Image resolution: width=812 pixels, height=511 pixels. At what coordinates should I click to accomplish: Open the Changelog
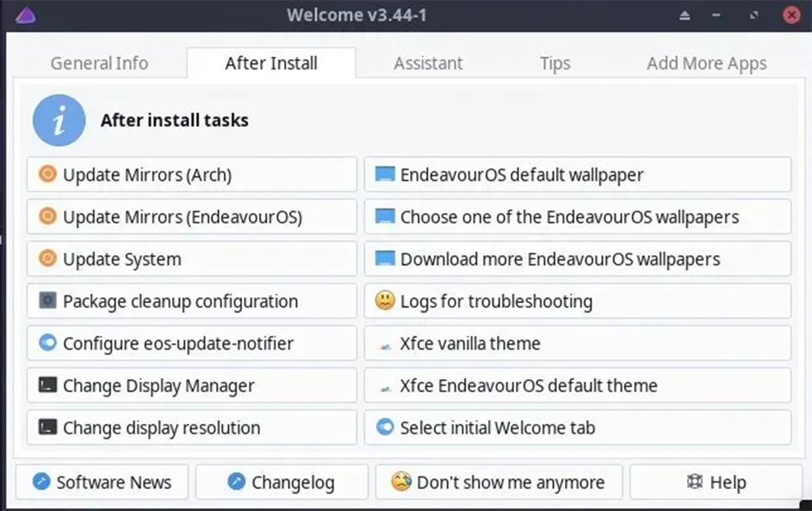281,482
